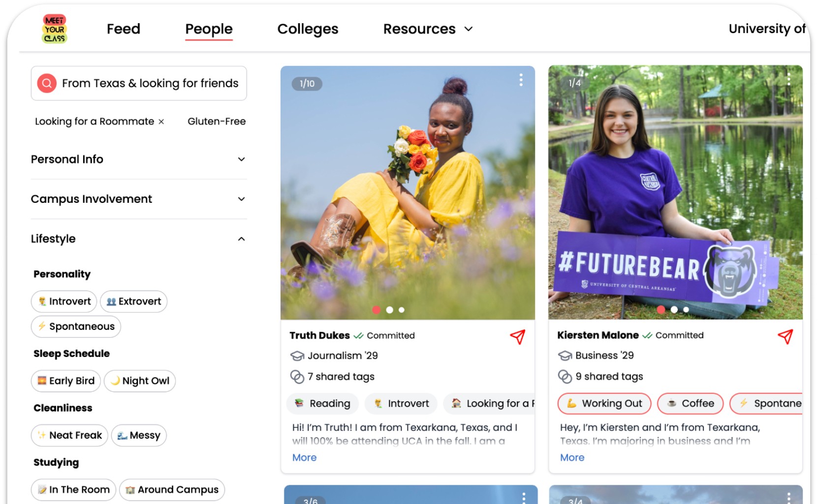Click the Looking for a Roommate filter tag
Image resolution: width=818 pixels, height=504 pixels.
pos(94,122)
